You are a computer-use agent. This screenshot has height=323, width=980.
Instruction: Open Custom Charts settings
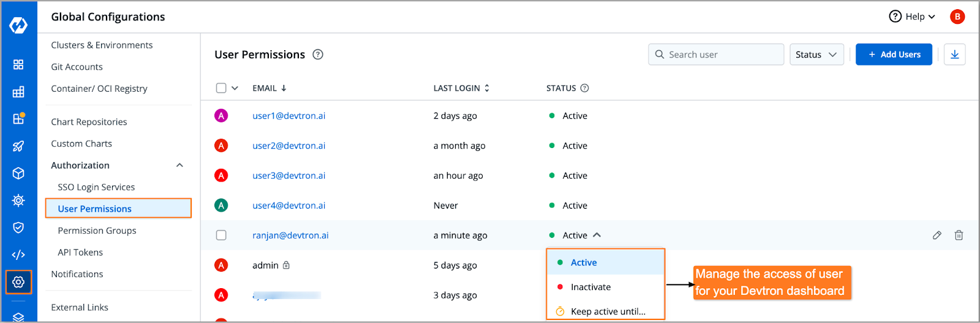tap(81, 144)
